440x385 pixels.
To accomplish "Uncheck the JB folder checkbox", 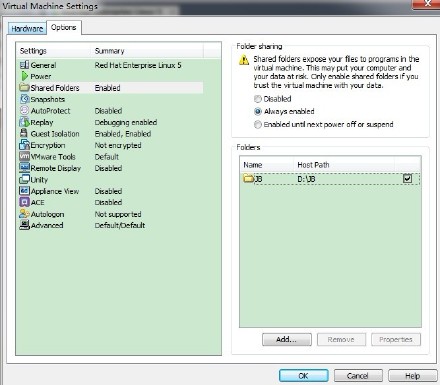I will tap(407, 179).
